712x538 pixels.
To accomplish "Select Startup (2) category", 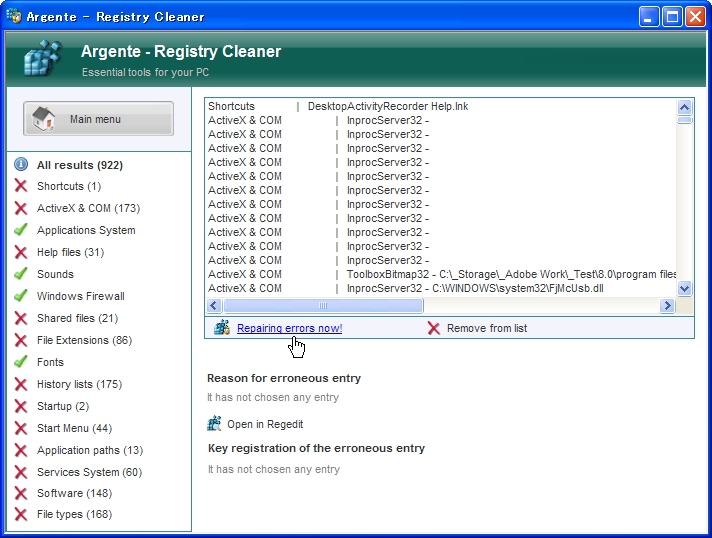I will coord(63,406).
